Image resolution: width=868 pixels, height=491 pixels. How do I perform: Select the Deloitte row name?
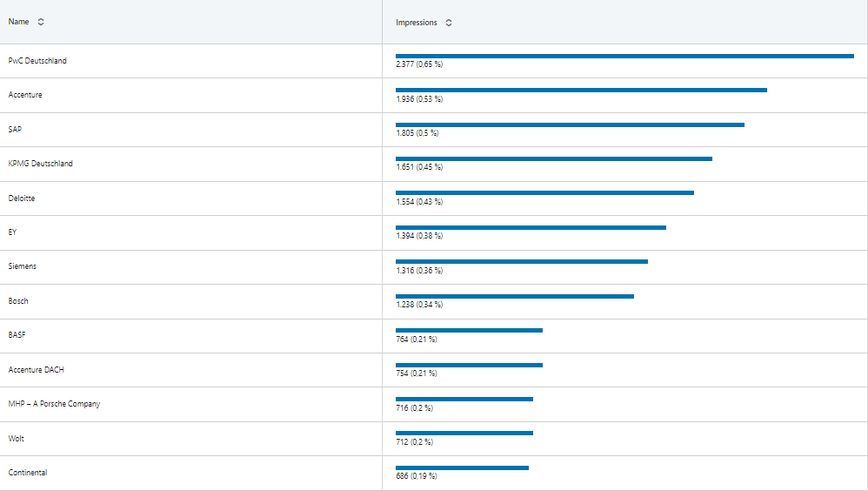click(x=22, y=198)
